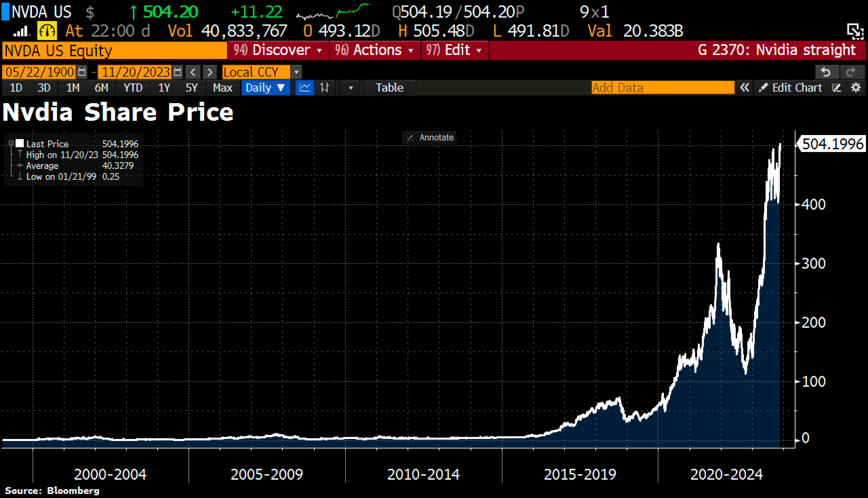The height and width of the screenshot is (498, 868).
Task: Open the Daily periodicity dropdown
Action: tap(265, 88)
